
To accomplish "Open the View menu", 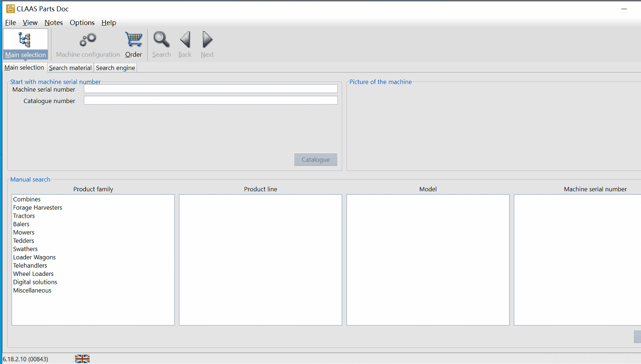I will (30, 23).
